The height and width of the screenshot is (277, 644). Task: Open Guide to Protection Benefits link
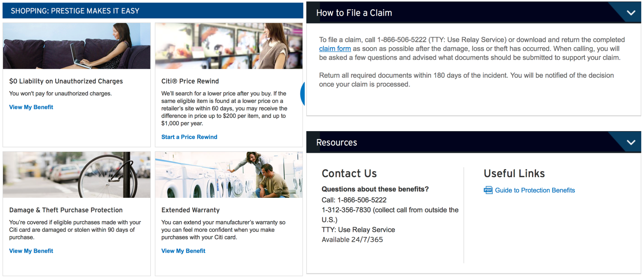[x=535, y=190]
